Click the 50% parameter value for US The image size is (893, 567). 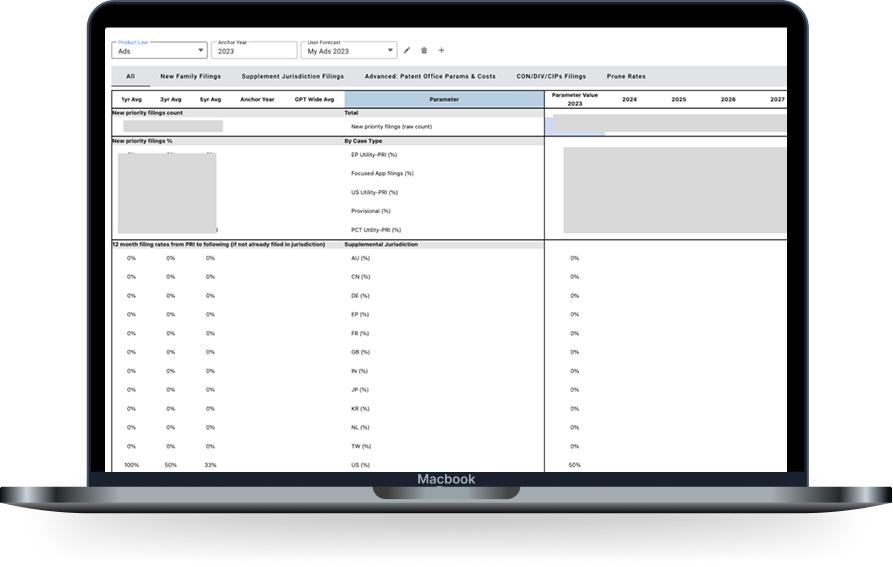tap(575, 465)
